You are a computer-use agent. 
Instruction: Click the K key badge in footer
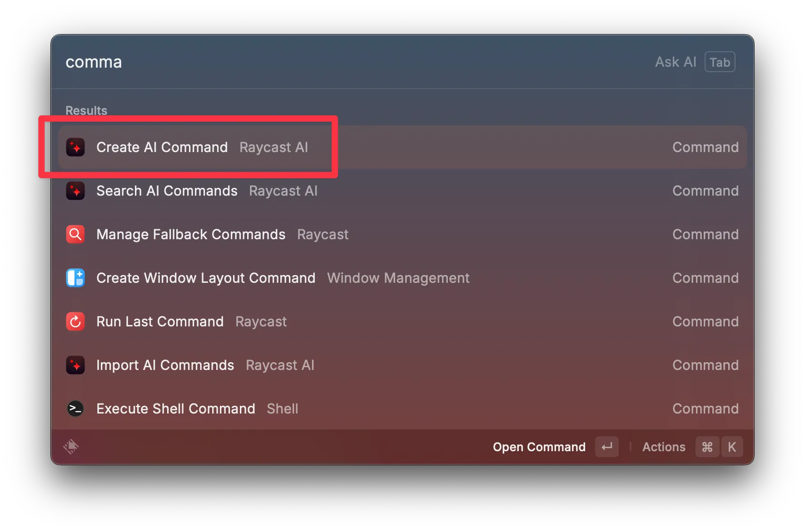pyautogui.click(x=732, y=447)
